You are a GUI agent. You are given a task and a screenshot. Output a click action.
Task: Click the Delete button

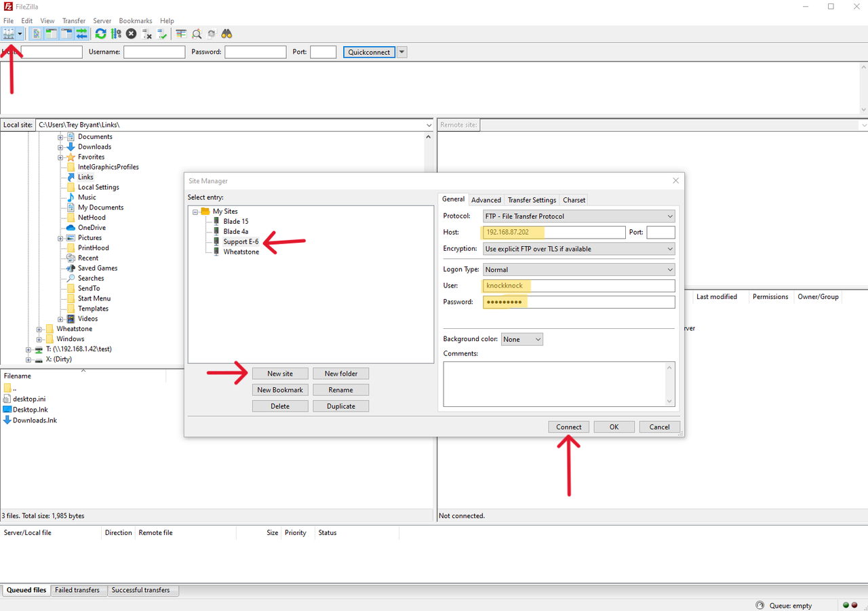click(280, 406)
